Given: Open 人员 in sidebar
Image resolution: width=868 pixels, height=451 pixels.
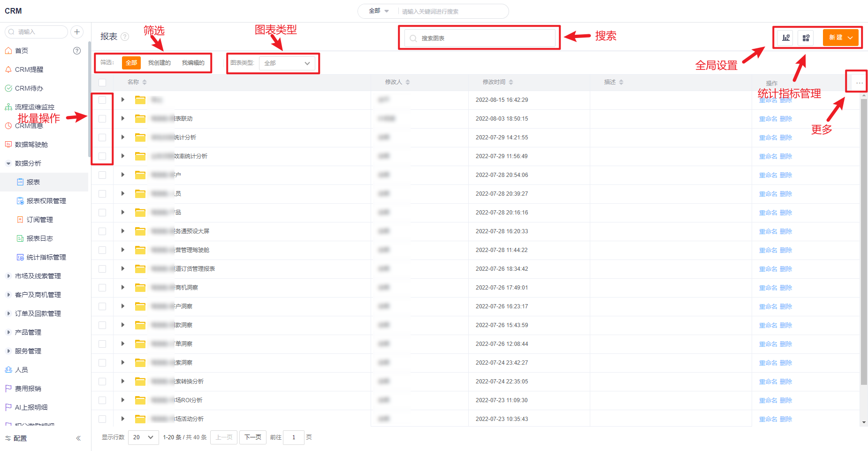Looking at the screenshot, I should tap(22, 370).
